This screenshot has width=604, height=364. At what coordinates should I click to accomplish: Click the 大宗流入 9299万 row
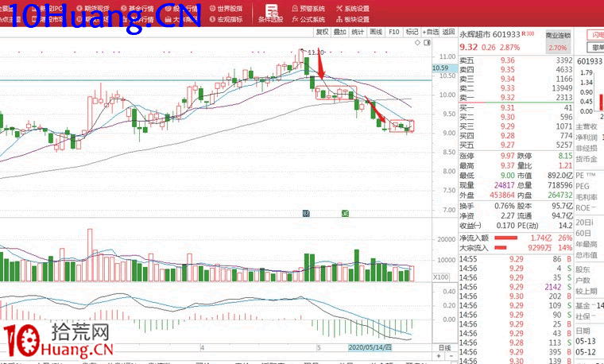[x=516, y=248]
